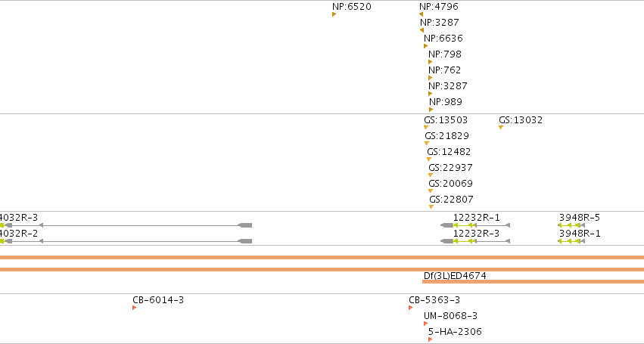
Task: Click the NP:6636 triangle marker
Action: tap(426, 46)
